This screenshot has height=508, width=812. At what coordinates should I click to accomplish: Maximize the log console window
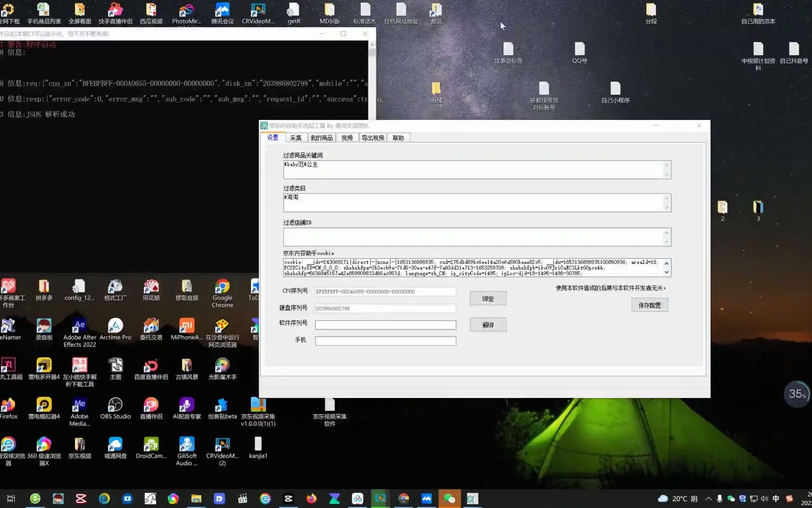coord(343,33)
